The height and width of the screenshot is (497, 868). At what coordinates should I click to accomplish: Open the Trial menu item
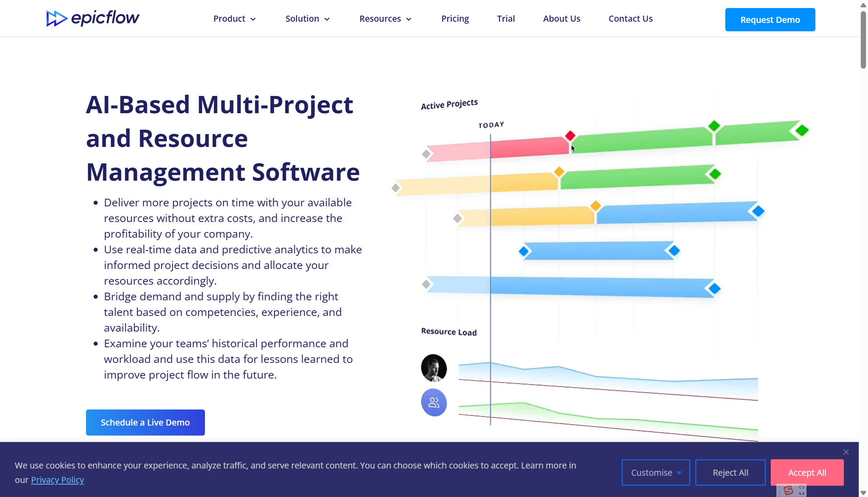tap(506, 19)
